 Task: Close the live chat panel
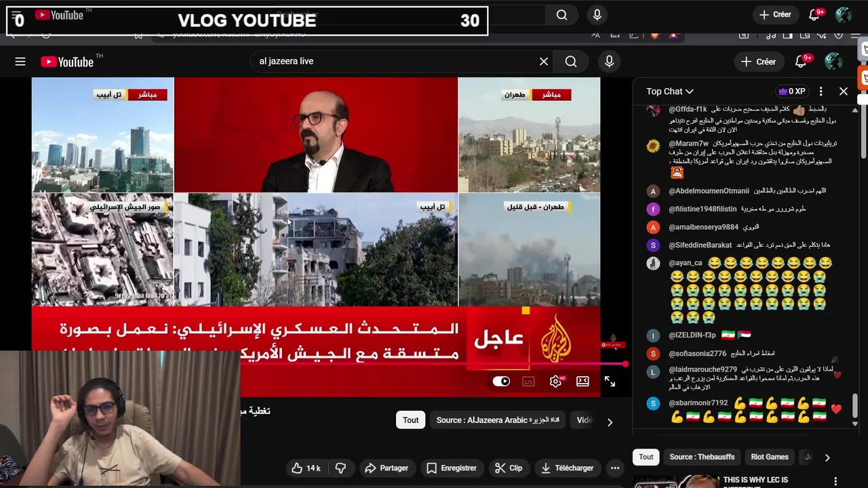[844, 91]
